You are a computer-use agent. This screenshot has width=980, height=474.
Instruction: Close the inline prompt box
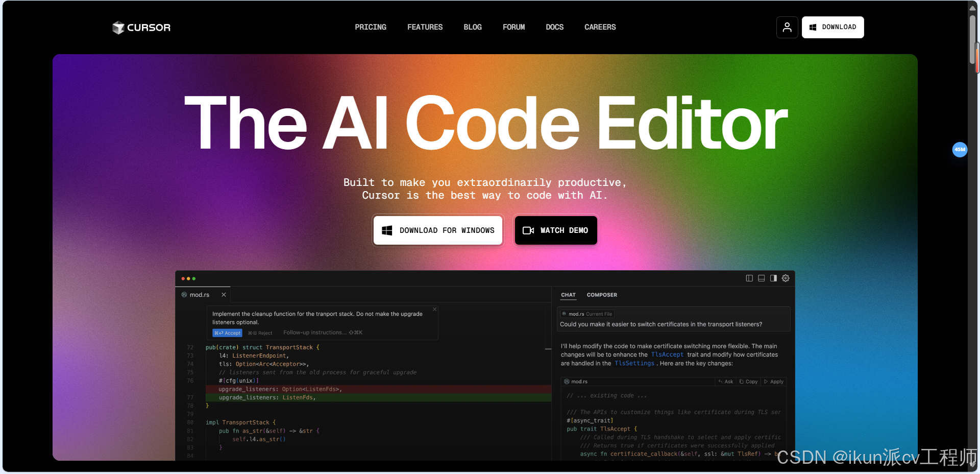point(434,309)
